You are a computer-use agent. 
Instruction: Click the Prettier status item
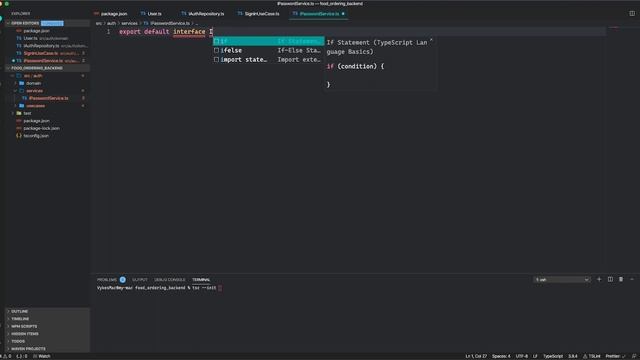tap(615, 356)
